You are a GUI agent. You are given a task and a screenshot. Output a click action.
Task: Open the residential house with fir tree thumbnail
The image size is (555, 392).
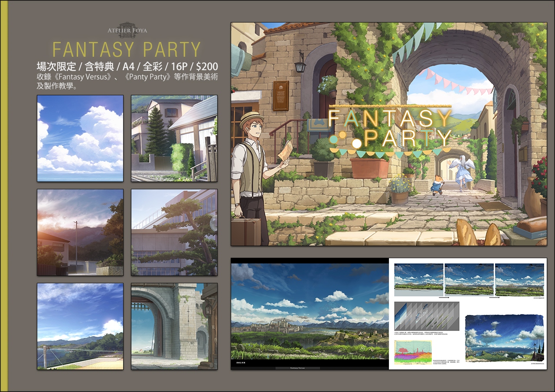pos(174,138)
